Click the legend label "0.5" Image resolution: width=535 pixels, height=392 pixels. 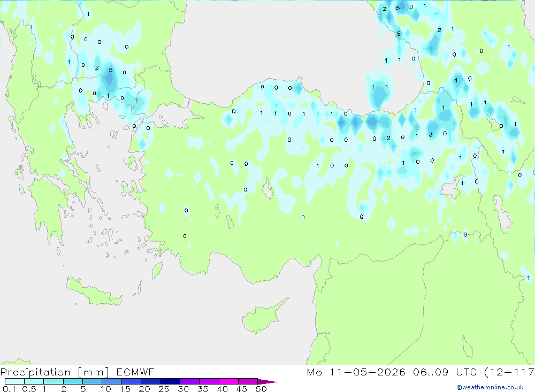pyautogui.click(x=29, y=389)
